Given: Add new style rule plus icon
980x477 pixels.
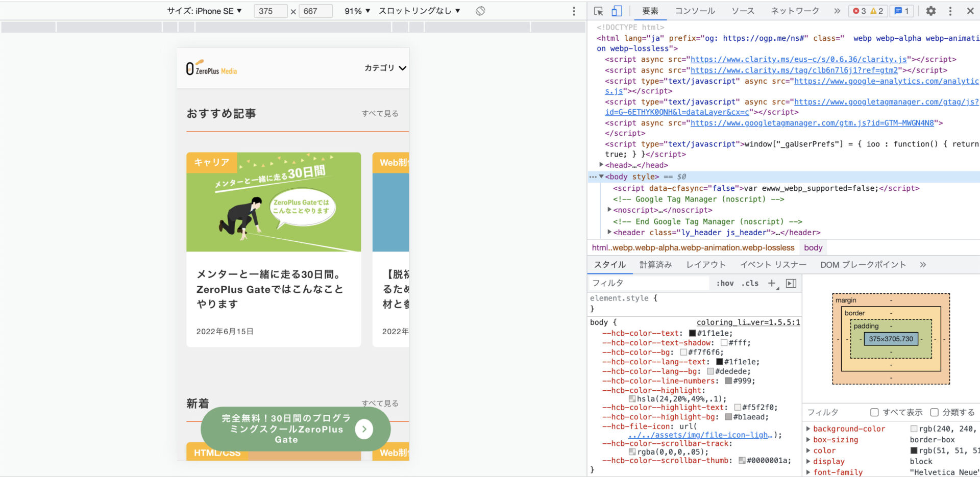Looking at the screenshot, I should point(772,283).
